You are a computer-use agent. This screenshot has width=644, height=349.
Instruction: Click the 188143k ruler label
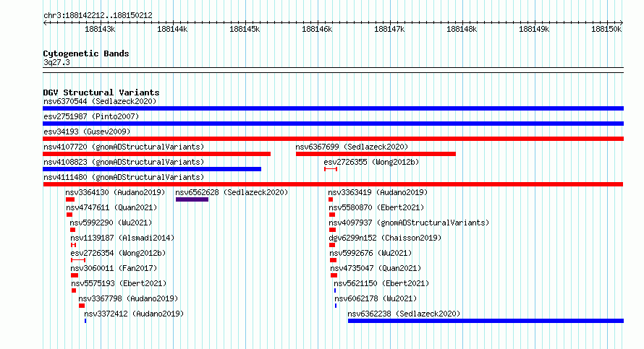[100, 29]
